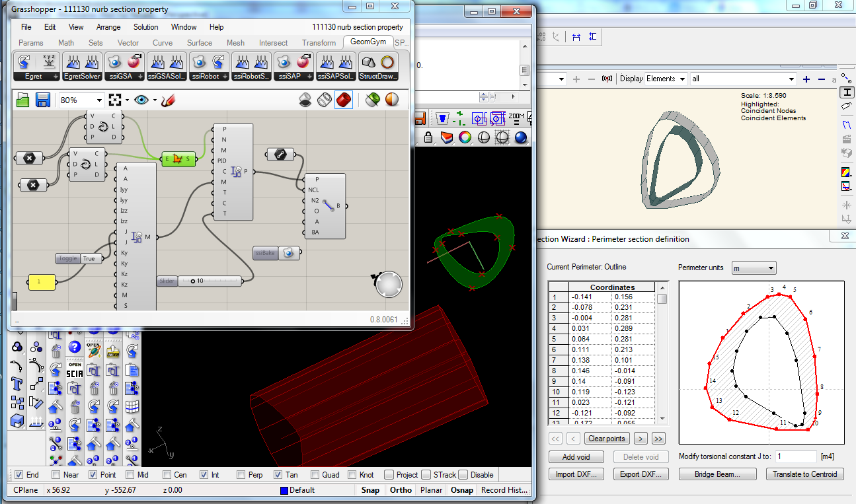Click the xyz icon in the Egret panel
The width and height of the screenshot is (856, 504).
[x=48, y=61]
